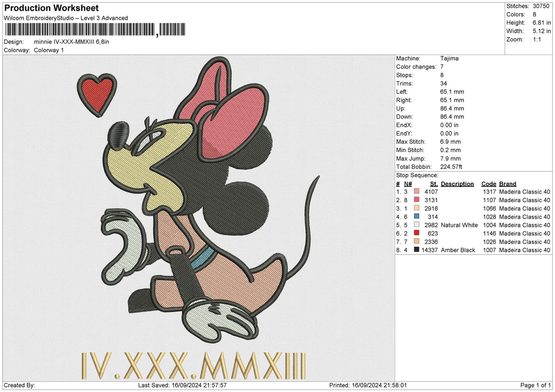Image resolution: width=555 pixels, height=392 pixels.
Task: Click the Production Worksheet title
Action: tap(52, 8)
